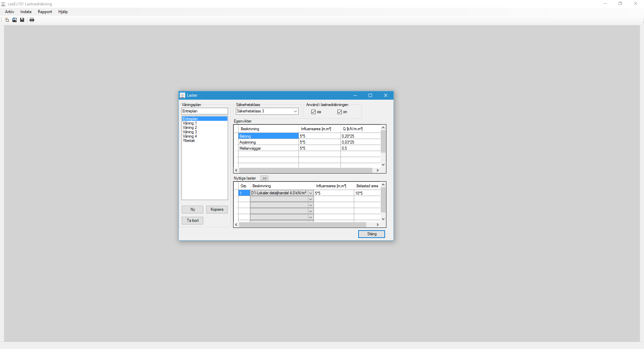Viewport: 644px width, 349px height.
Task: Toggle the αn checkbox
Action: coord(339,112)
